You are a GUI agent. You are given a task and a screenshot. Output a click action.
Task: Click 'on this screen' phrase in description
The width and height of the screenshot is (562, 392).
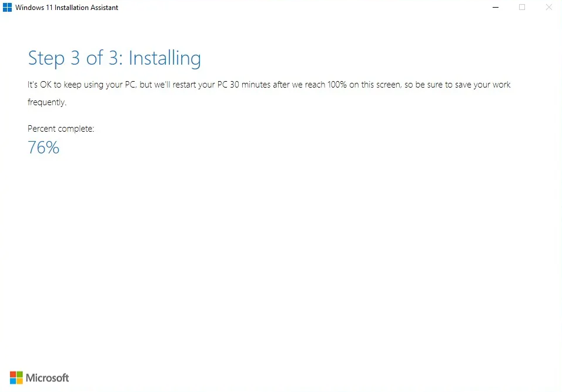pos(375,85)
